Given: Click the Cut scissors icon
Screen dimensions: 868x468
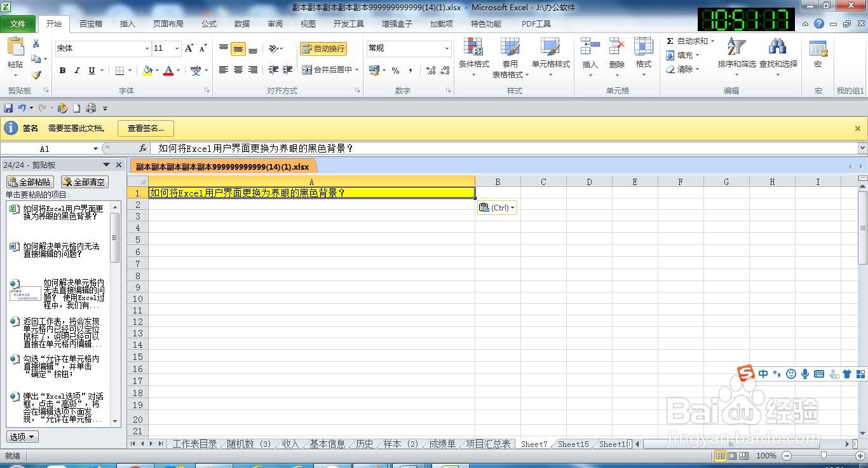Looking at the screenshot, I should [x=36, y=44].
